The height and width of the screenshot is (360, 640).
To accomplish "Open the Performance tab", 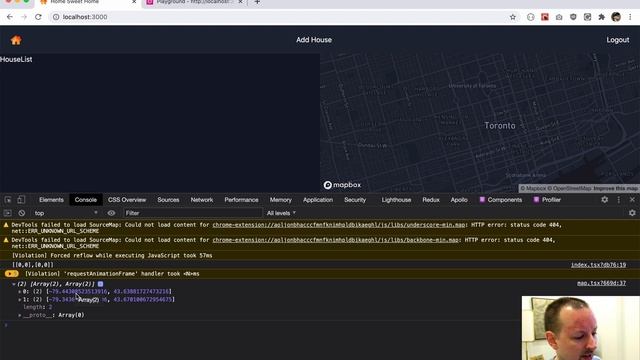I will [x=241, y=200].
